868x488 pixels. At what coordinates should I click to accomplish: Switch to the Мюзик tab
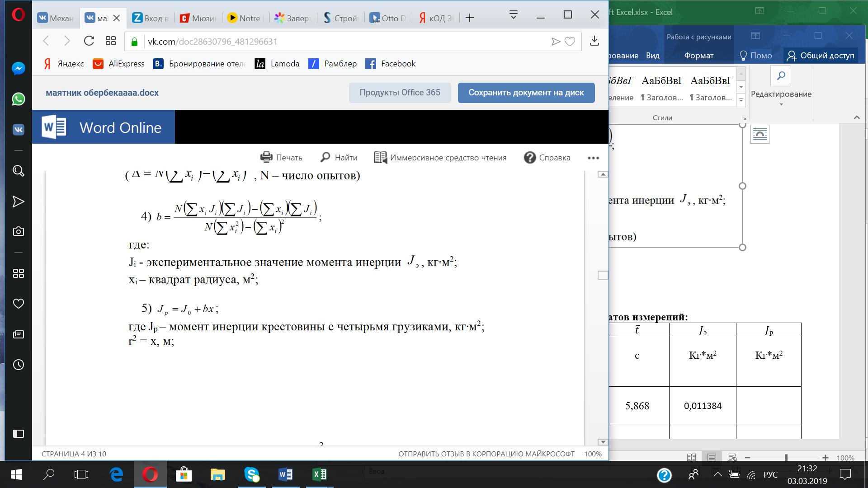pos(198,18)
